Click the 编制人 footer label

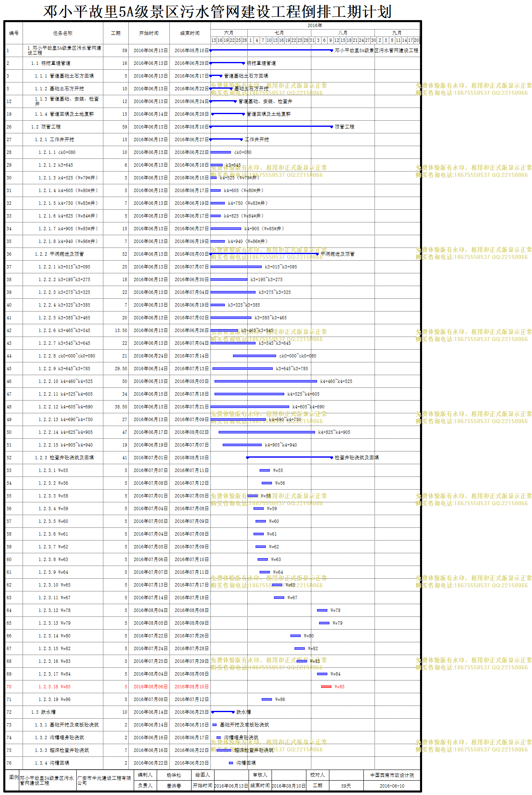[x=145, y=775]
